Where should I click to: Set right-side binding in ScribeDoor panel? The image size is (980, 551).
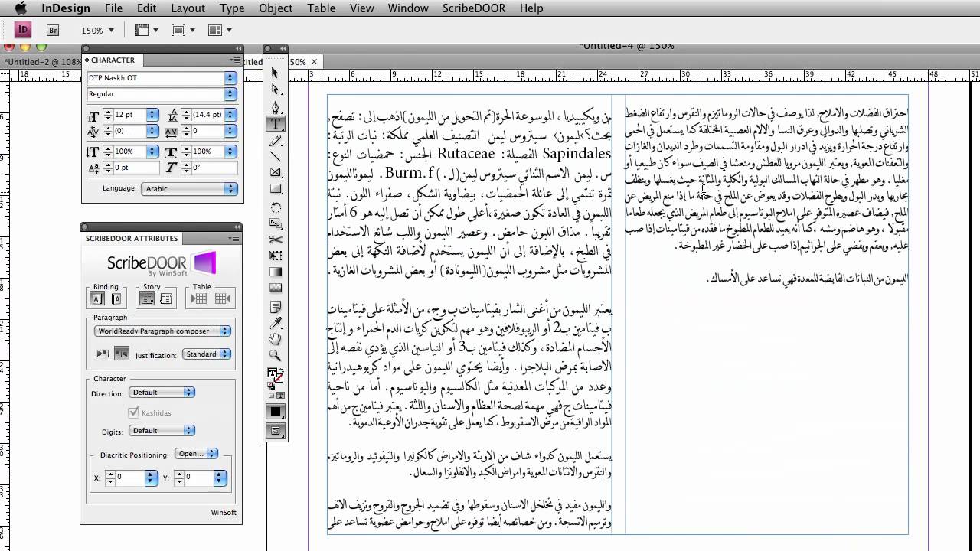point(116,299)
